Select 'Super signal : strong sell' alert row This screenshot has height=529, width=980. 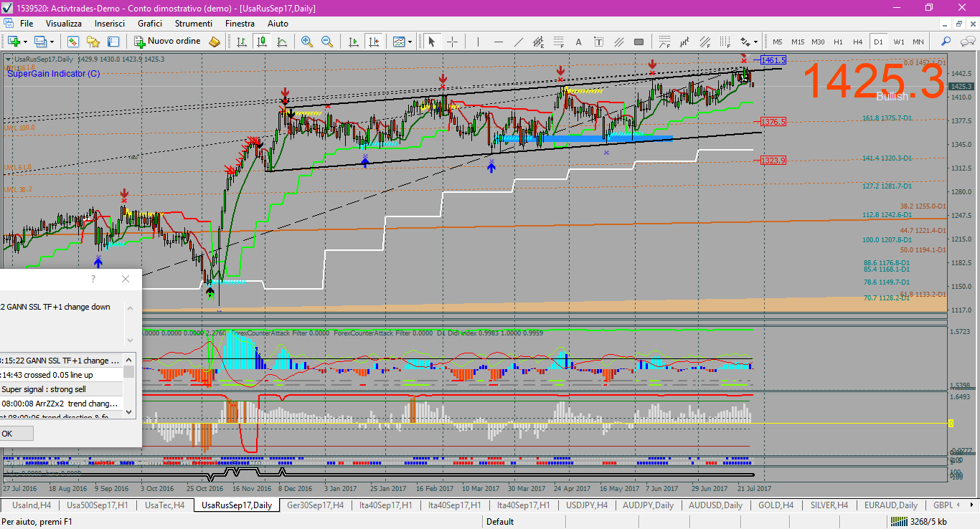point(61,389)
